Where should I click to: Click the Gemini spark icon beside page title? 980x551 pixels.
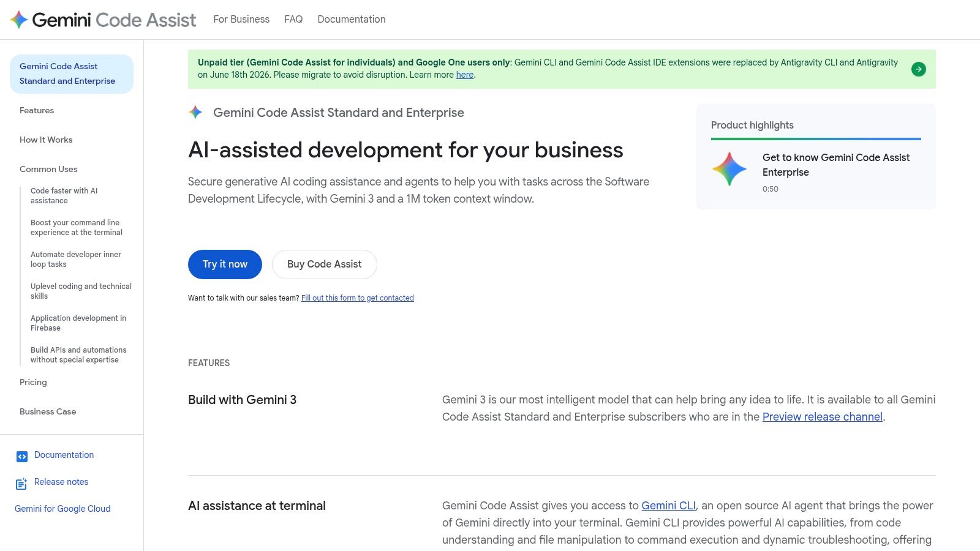(x=195, y=112)
